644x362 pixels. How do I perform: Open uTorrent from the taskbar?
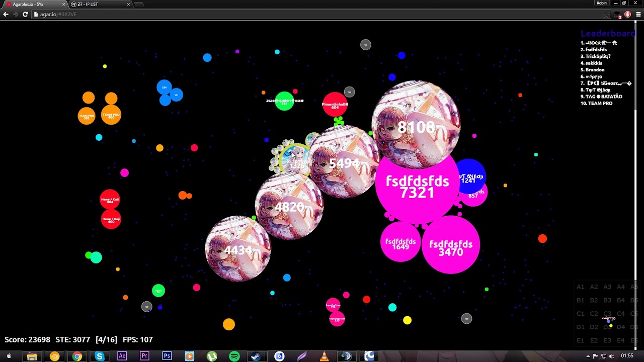[x=212, y=356]
